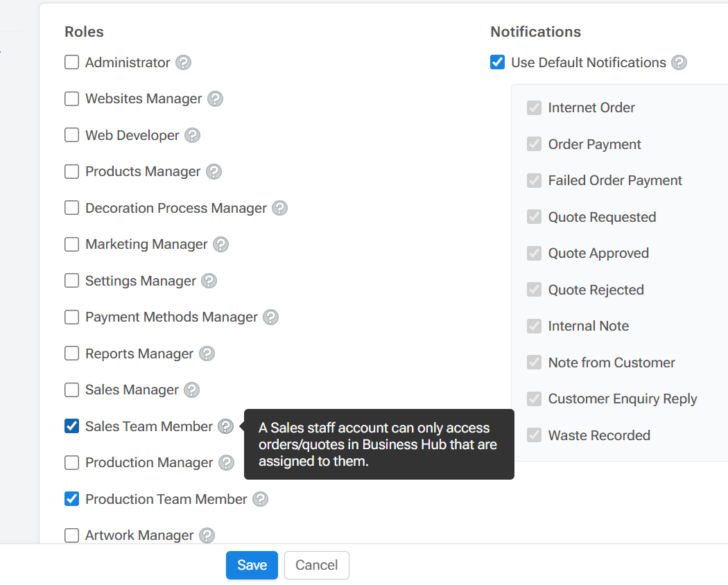Open help icon for Web Developer role
Image resolution: width=728 pixels, height=585 pixels.
tap(193, 135)
